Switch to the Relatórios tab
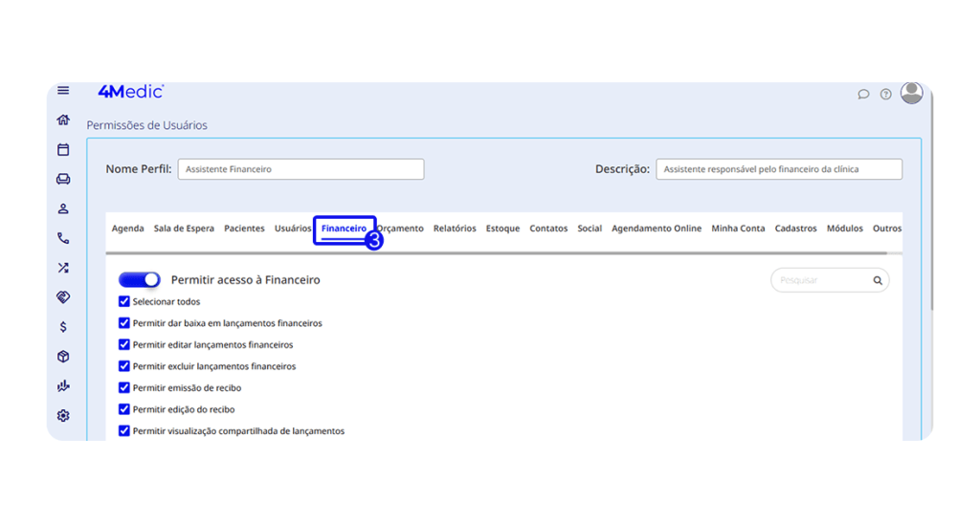Viewport: 980px width, 524px height. click(455, 229)
